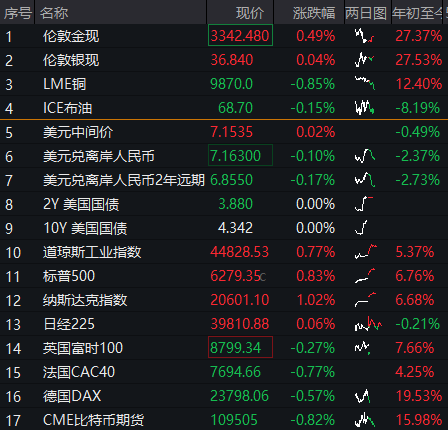448x430 pixels.
Task: Open the mini chart for 2Y 美国国债
Action: pos(364,204)
